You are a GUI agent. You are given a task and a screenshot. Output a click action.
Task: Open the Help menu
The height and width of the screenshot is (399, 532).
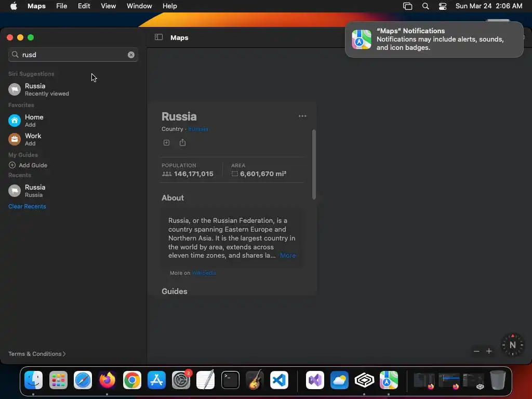[x=170, y=6]
